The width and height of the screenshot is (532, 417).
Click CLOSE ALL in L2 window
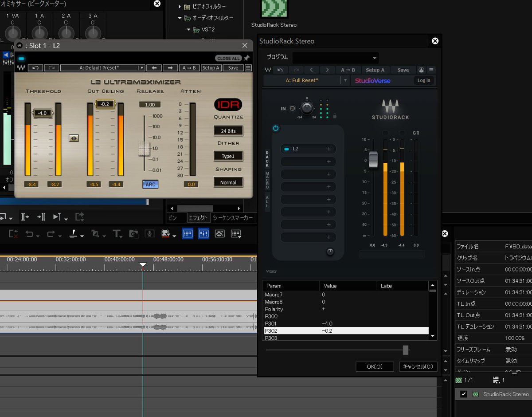click(229, 59)
